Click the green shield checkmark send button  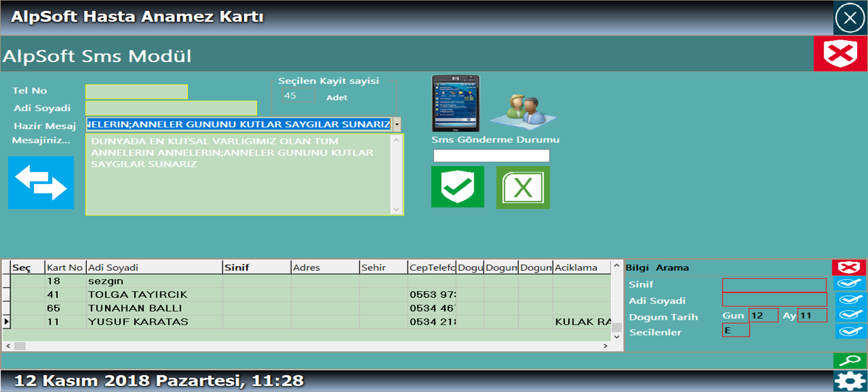458,187
